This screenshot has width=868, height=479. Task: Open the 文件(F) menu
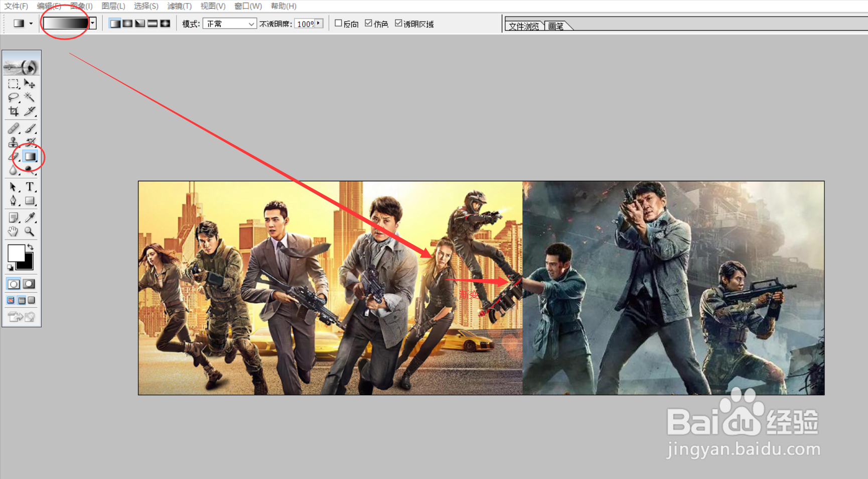pos(16,6)
